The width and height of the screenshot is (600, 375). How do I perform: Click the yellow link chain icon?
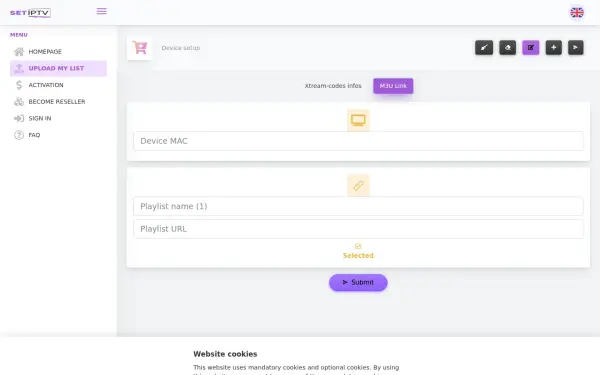pos(358,186)
